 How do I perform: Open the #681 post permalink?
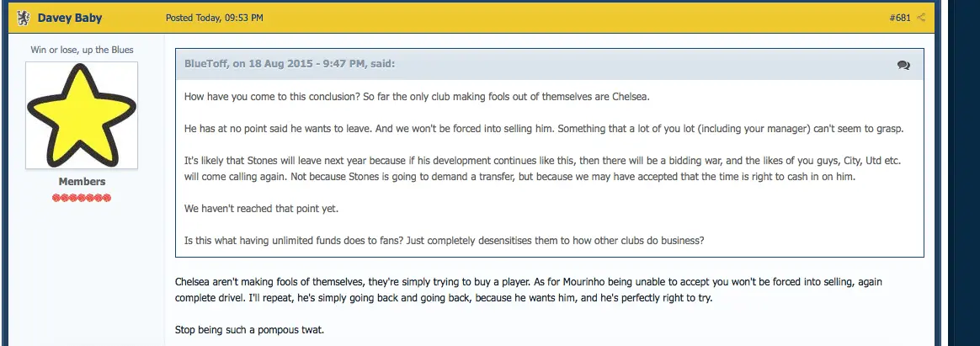click(900, 18)
